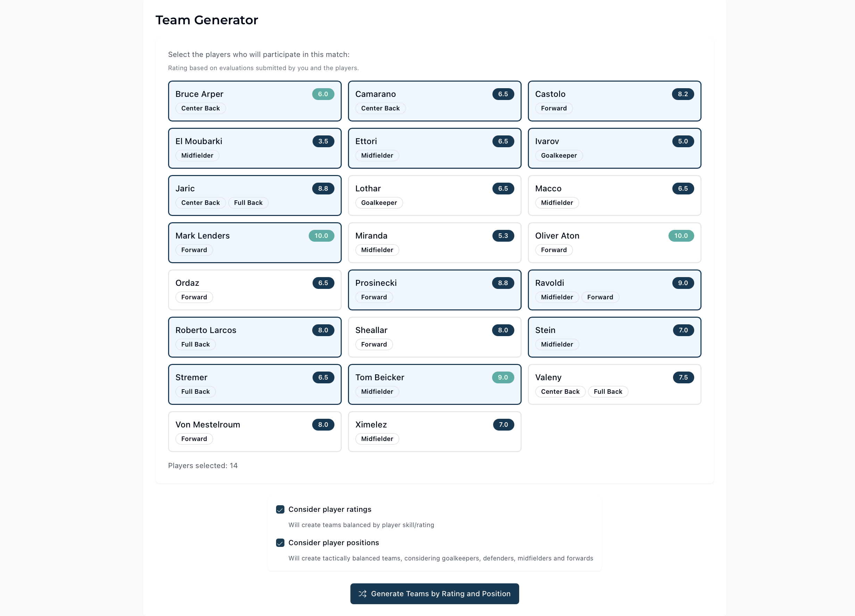Click the Goalkeeper tag on Ivarov's card
This screenshot has height=616, width=855.
click(559, 155)
